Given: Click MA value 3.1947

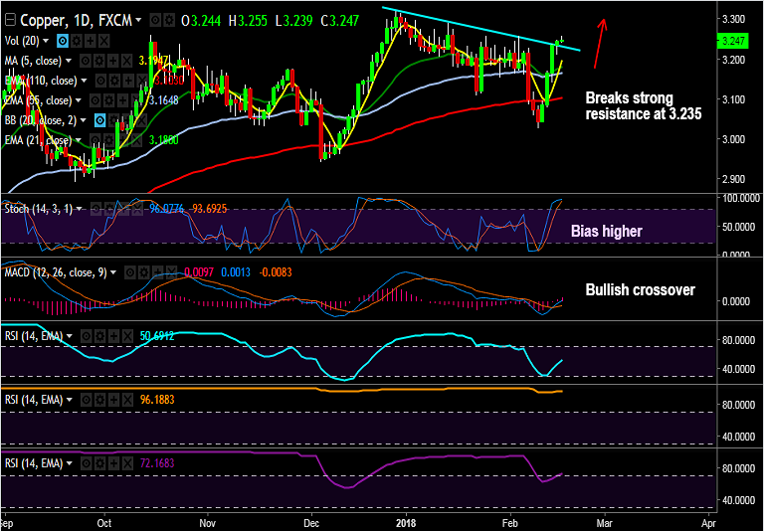Looking at the screenshot, I should point(153,61).
